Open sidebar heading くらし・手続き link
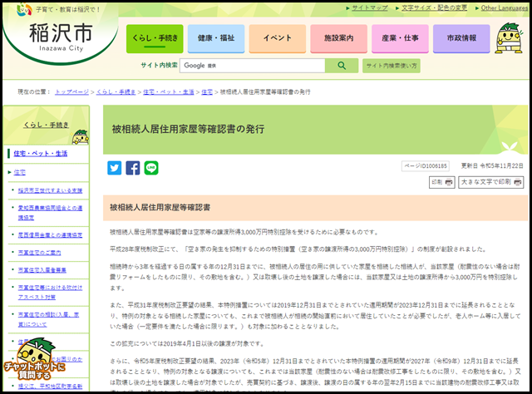 pyautogui.click(x=47, y=125)
